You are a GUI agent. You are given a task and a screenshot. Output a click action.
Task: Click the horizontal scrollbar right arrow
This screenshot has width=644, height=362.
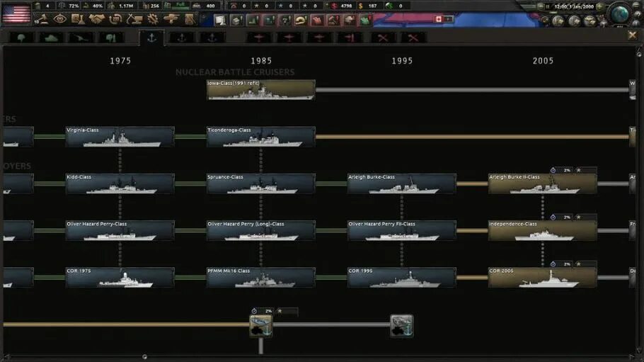tap(632, 356)
